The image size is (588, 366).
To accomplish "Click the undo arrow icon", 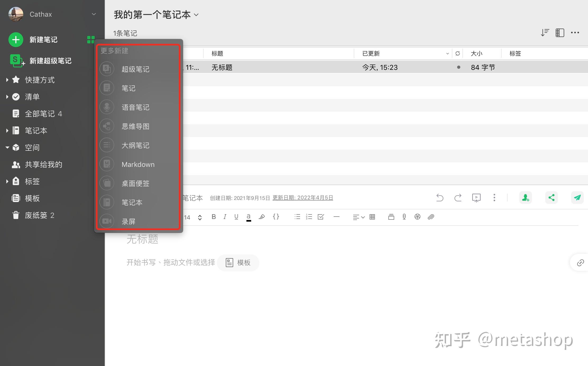I will pos(440,198).
